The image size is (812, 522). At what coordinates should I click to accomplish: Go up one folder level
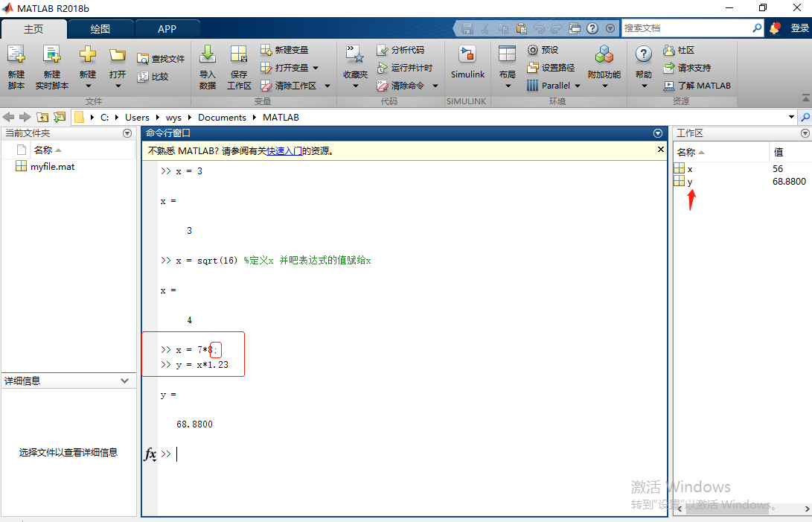pos(42,117)
